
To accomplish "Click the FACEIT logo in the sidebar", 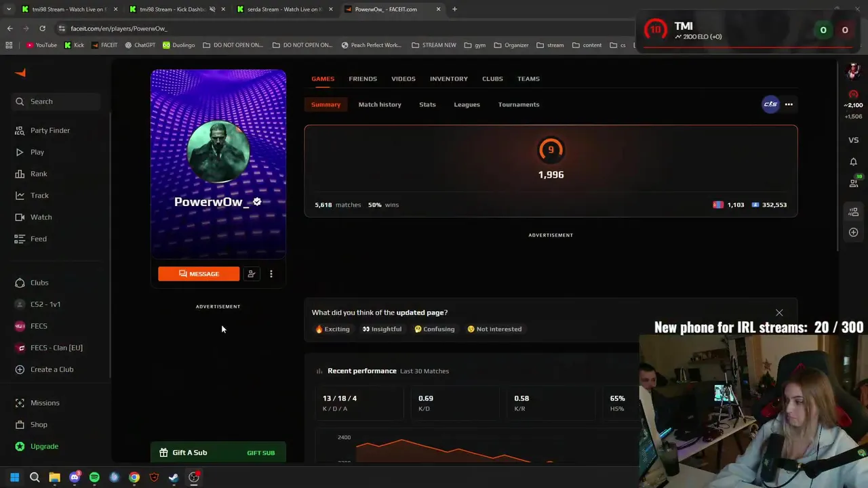I will point(20,73).
